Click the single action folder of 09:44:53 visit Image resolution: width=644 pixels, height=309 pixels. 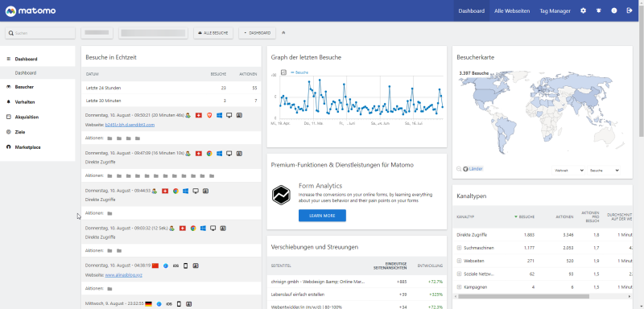(109, 213)
